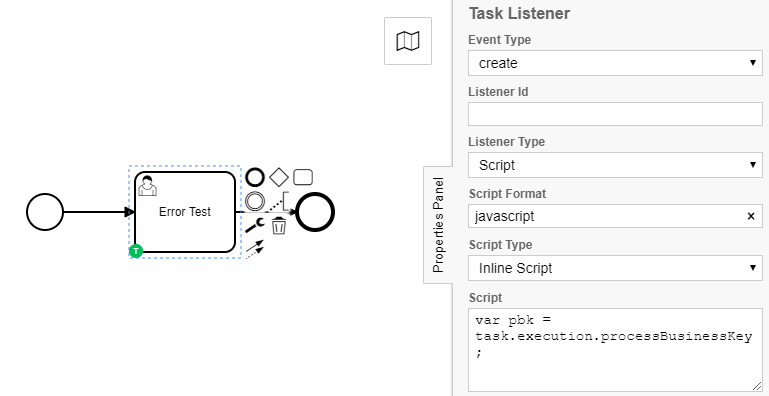Append end event from context pad
This screenshot has width=769, height=396.
255,177
